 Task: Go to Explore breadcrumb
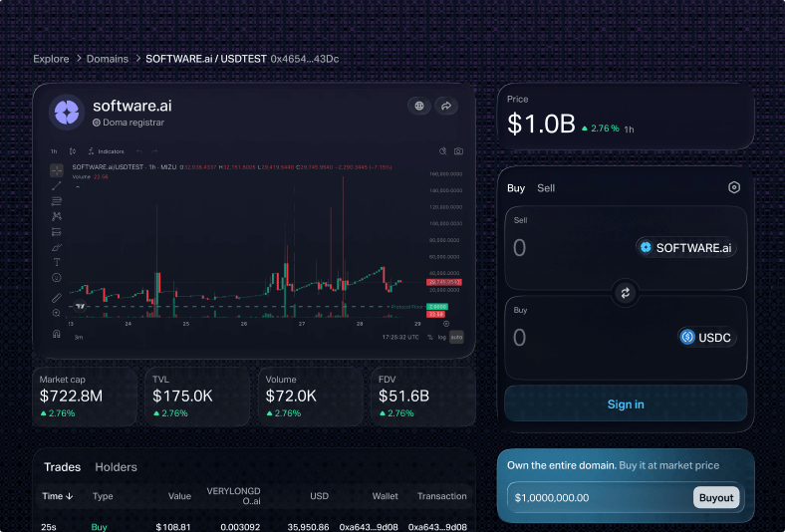[x=51, y=59]
